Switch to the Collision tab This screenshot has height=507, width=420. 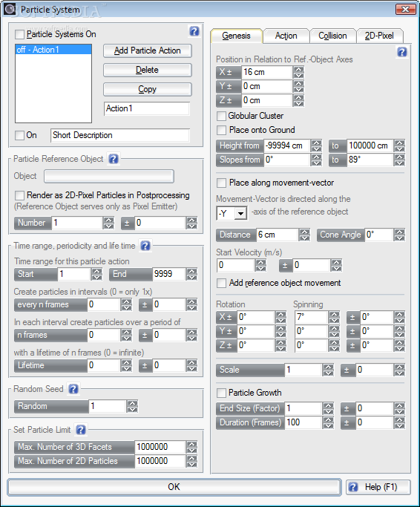(x=332, y=36)
